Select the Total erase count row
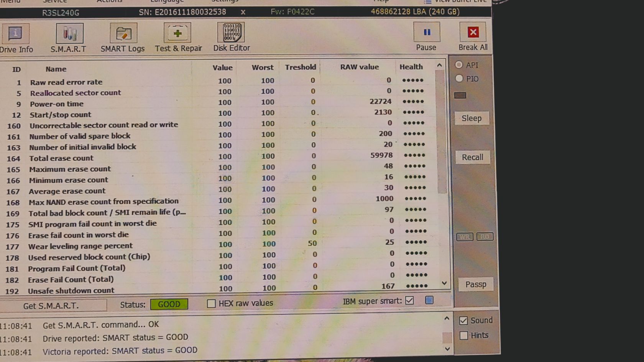644x362 pixels. point(219,157)
